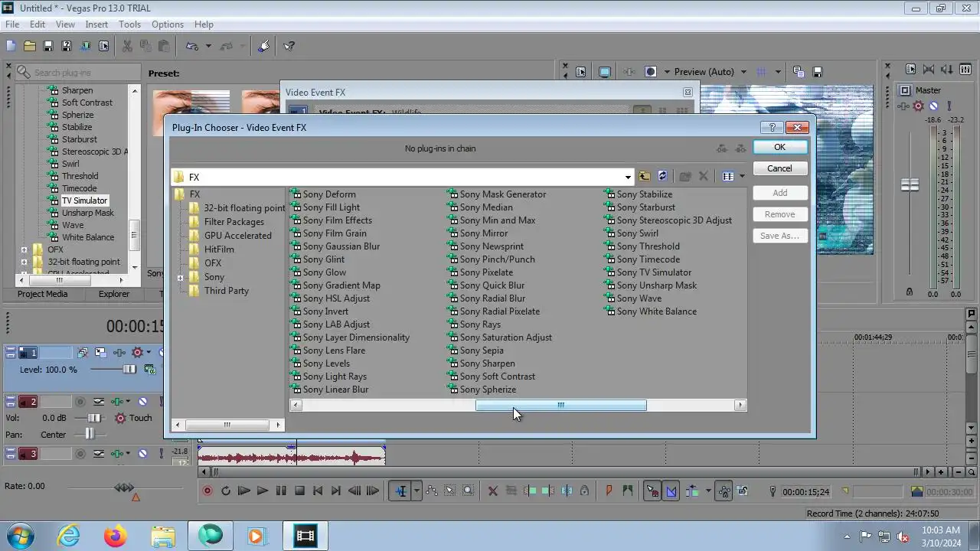Viewport: 980px width, 551px height.
Task: Use the What's This help pointer
Action: coord(289,46)
